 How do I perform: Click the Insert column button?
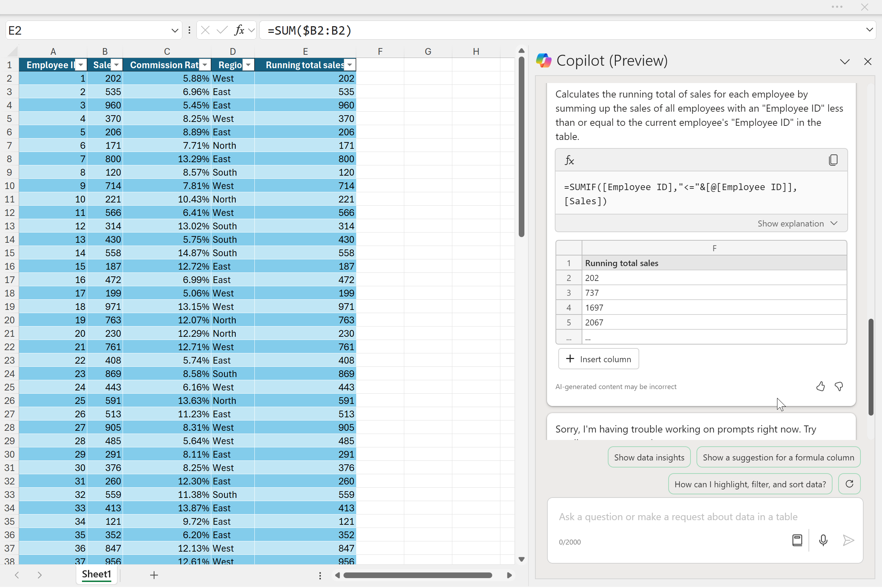[x=599, y=359]
